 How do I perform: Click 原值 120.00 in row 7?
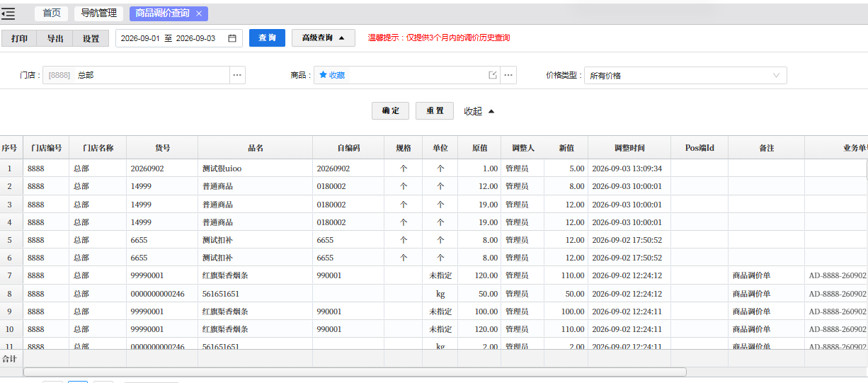point(486,275)
